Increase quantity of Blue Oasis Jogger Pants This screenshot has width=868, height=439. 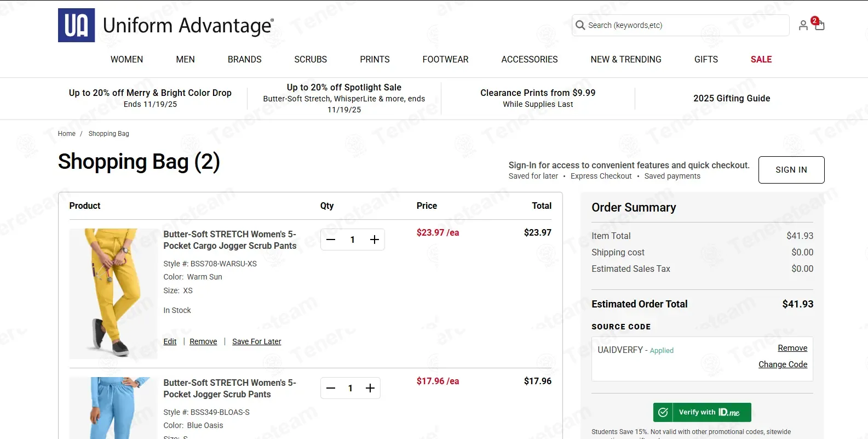[x=370, y=388]
